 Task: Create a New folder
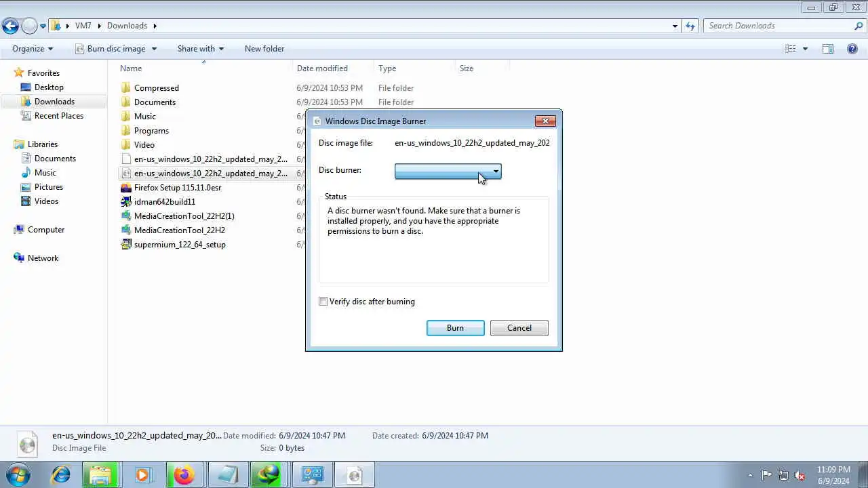264,49
